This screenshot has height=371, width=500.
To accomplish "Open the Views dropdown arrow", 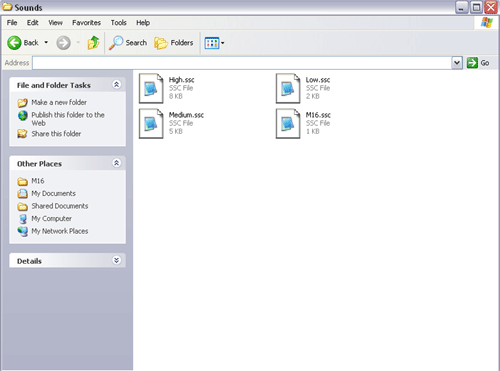I will click(223, 43).
